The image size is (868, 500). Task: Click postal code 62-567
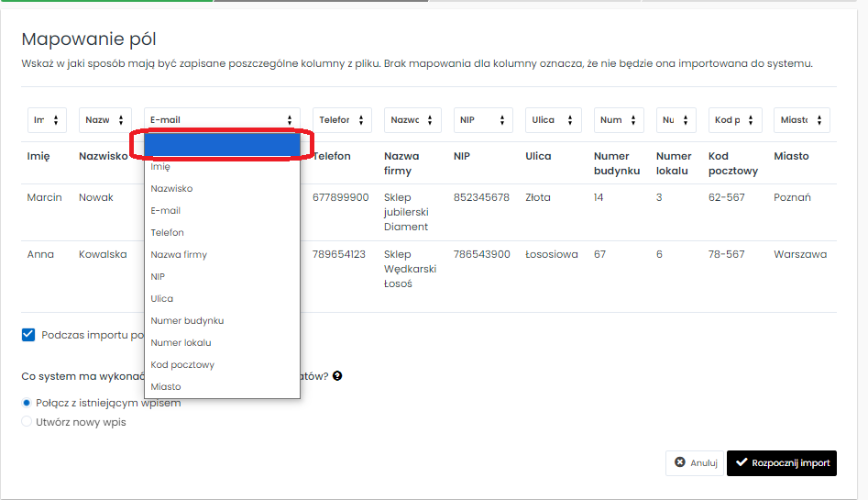pyautogui.click(x=726, y=197)
